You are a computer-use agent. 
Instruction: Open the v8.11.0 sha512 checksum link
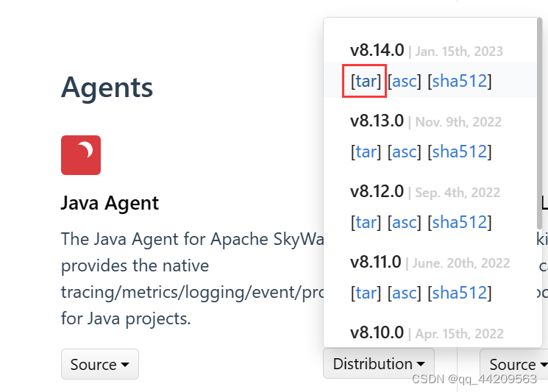point(460,293)
